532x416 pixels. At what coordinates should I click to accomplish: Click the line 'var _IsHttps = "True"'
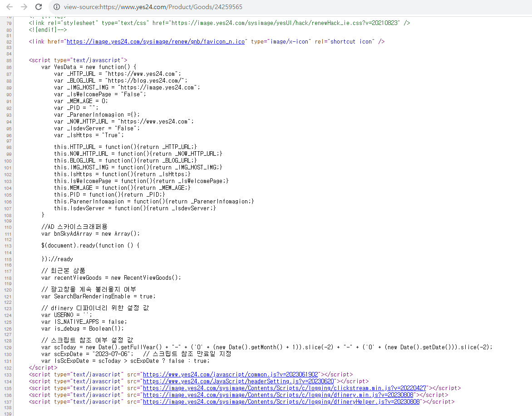click(89, 135)
